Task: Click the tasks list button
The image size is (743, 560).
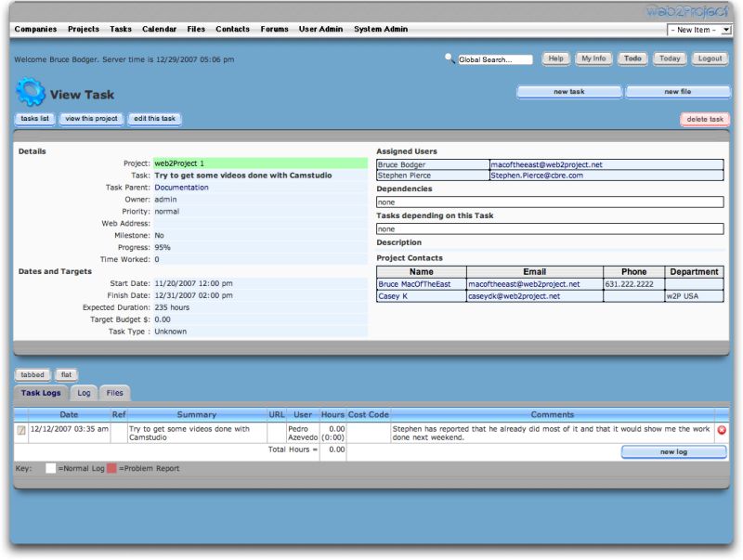Action: 34,119
